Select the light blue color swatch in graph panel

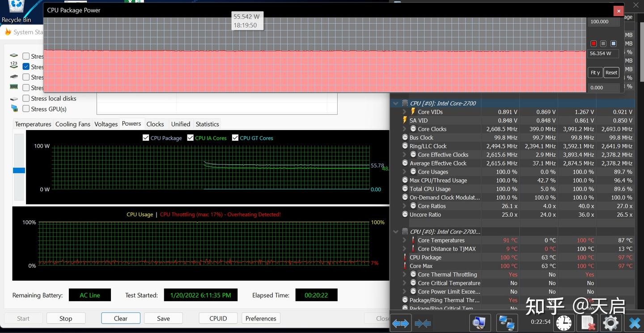coord(614,43)
